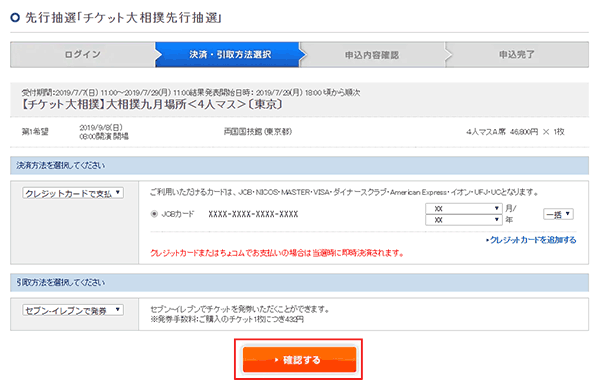Click the orange 確認する button
The height and width of the screenshot is (385, 600).
[299, 359]
